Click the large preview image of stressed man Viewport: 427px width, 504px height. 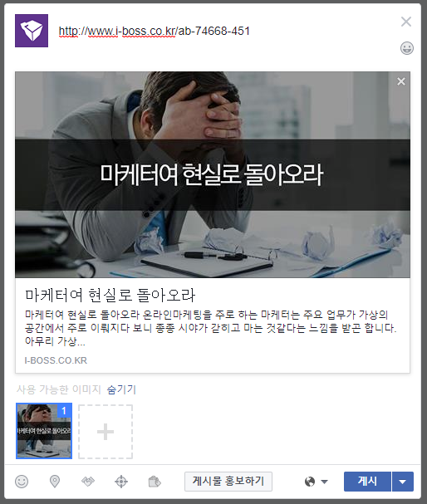[213, 174]
